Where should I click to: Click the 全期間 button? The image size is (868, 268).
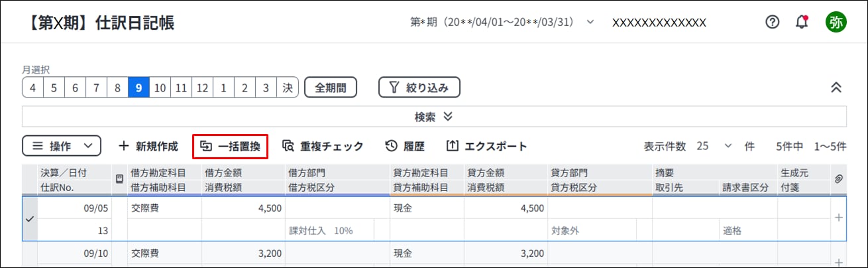pyautogui.click(x=331, y=87)
